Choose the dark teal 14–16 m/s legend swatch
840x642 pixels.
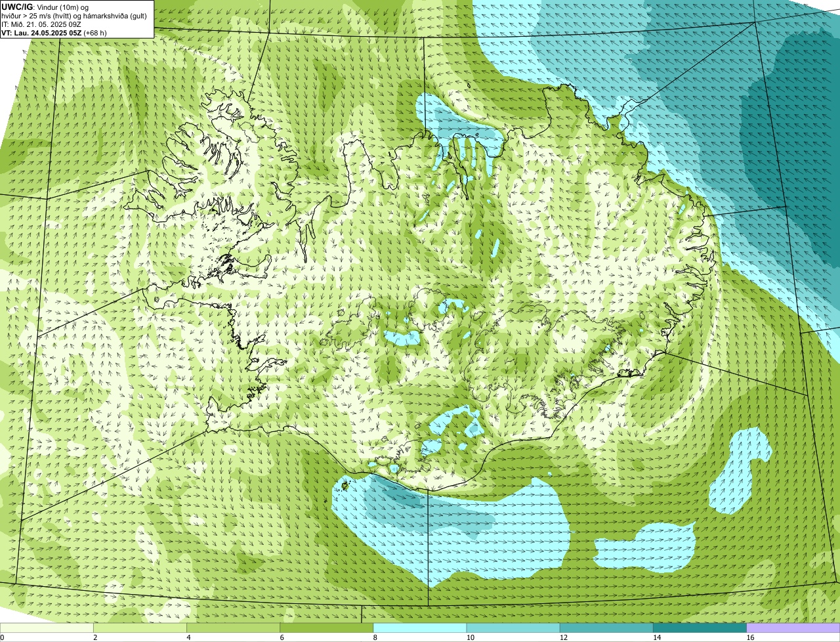700,628
